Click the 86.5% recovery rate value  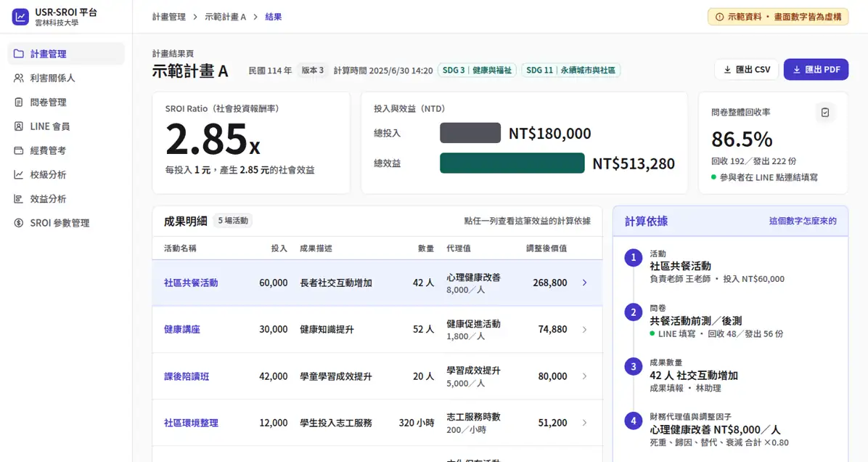pyautogui.click(x=742, y=139)
